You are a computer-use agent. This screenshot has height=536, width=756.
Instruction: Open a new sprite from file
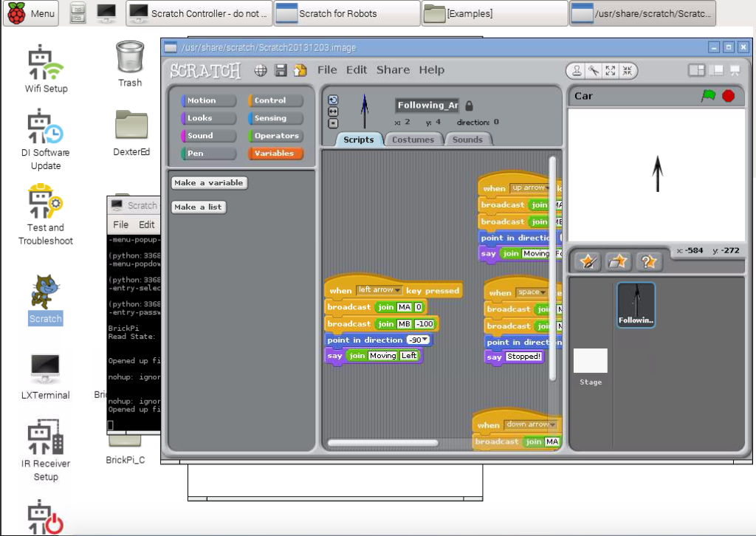click(619, 261)
